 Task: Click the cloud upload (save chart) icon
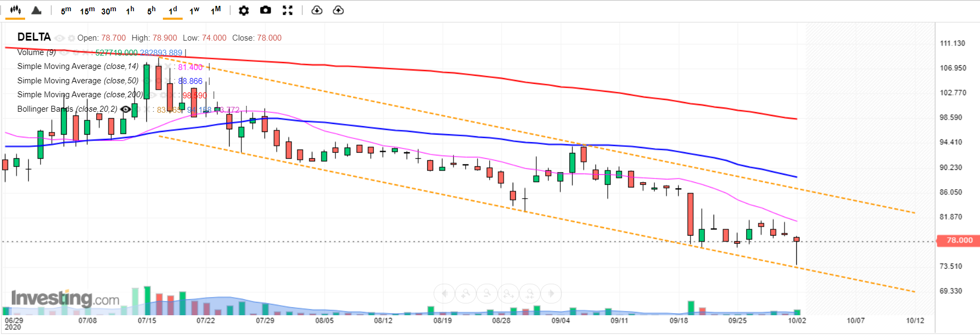click(338, 10)
